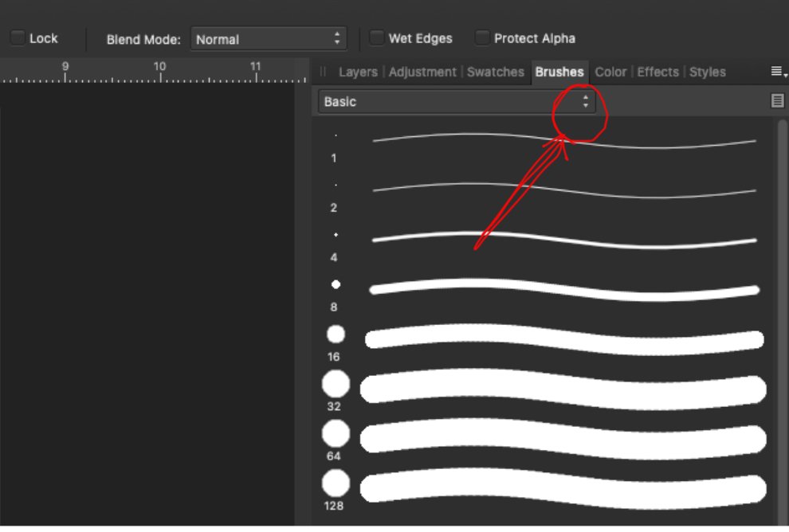The height and width of the screenshot is (532, 789).
Task: Open the Color tab
Action: [x=610, y=72]
